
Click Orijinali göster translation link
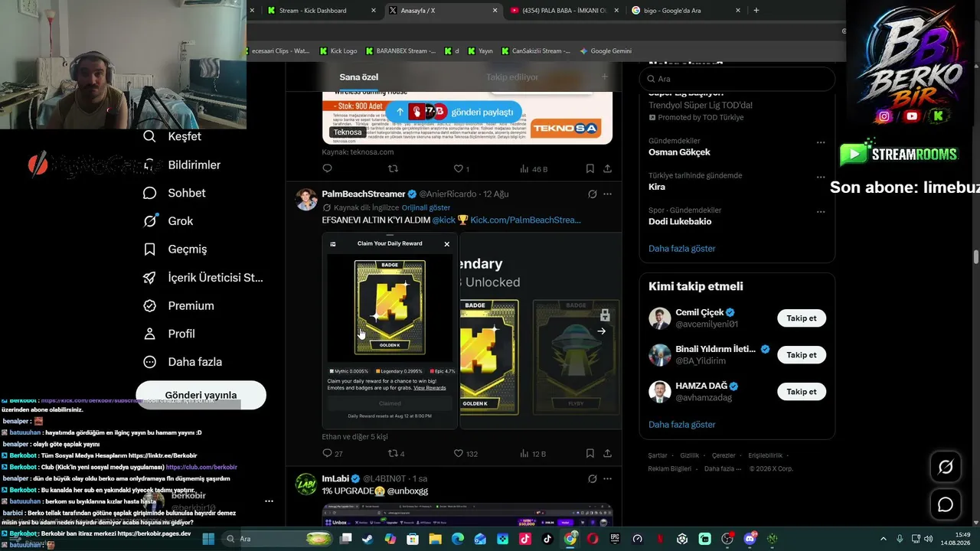point(426,207)
